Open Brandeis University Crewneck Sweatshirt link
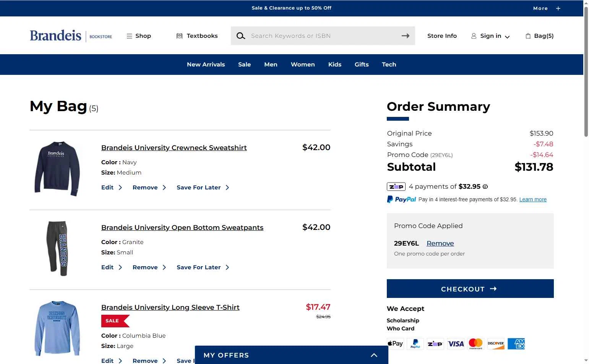Image resolution: width=589 pixels, height=364 pixels. pos(174,148)
